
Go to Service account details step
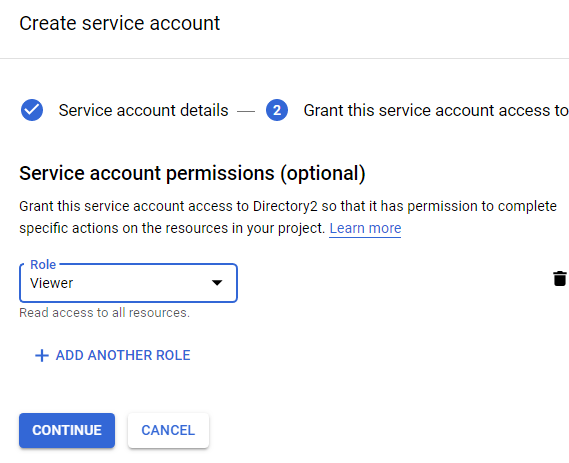143,110
